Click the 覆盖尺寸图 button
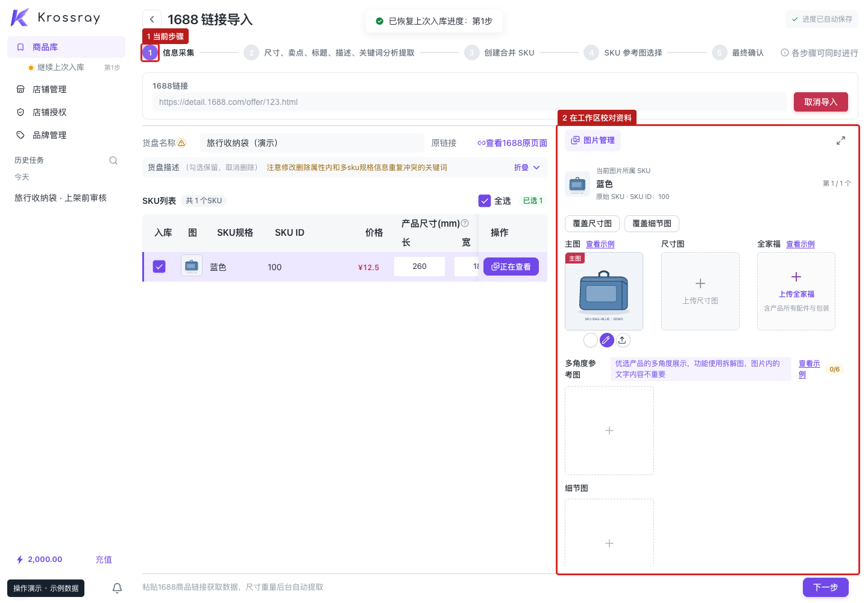 point(592,224)
